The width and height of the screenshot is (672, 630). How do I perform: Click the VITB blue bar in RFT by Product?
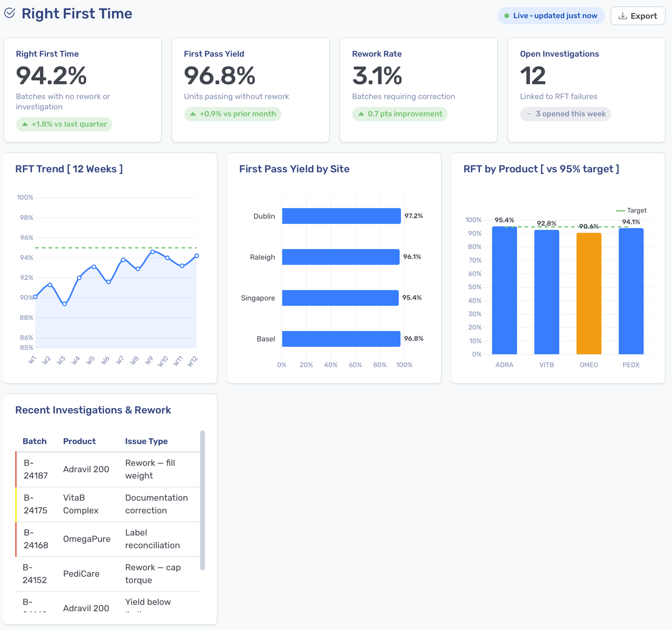point(547,292)
